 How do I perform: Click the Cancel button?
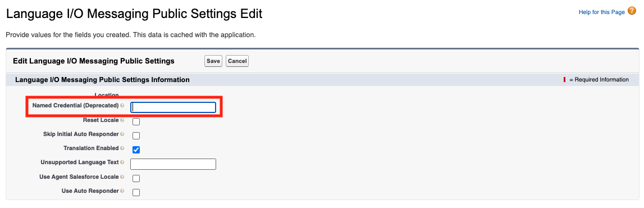coord(237,61)
